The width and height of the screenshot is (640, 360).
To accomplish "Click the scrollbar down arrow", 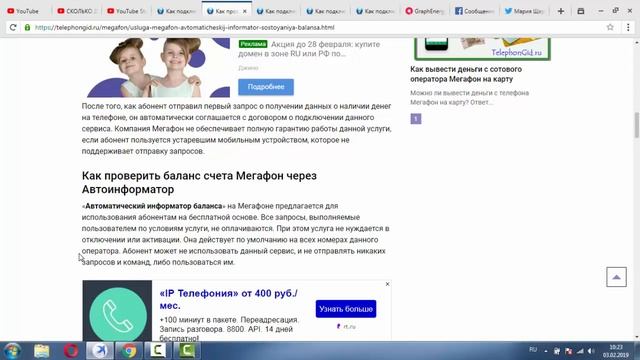I will click(x=636, y=337).
